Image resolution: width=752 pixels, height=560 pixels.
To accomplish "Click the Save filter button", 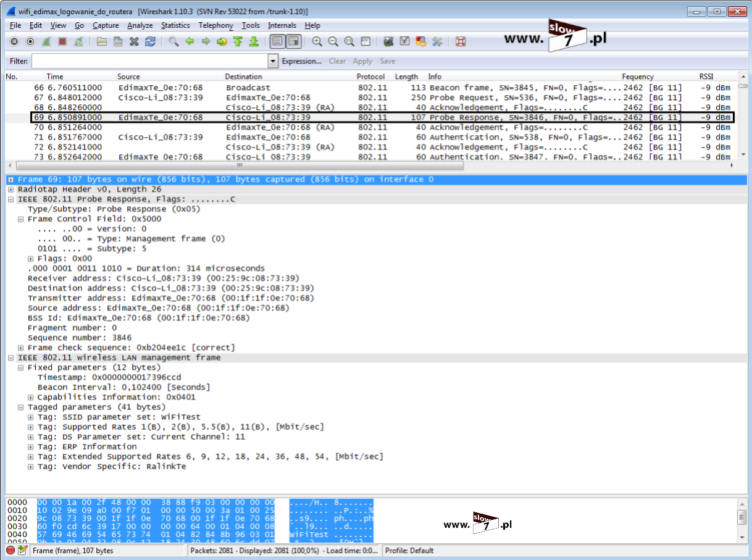I will click(387, 61).
